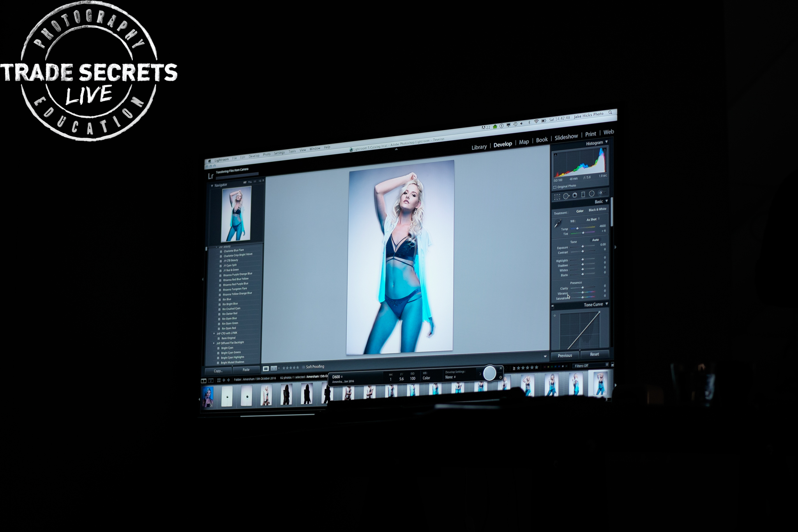The width and height of the screenshot is (798, 532).
Task: Toggle histogram shadow clipping indicator
Action: click(556, 155)
